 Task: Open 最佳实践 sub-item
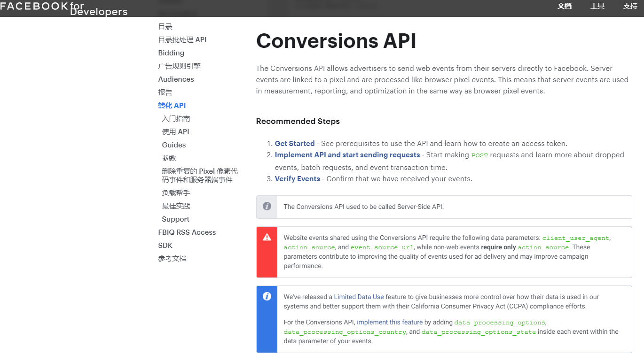(x=176, y=206)
